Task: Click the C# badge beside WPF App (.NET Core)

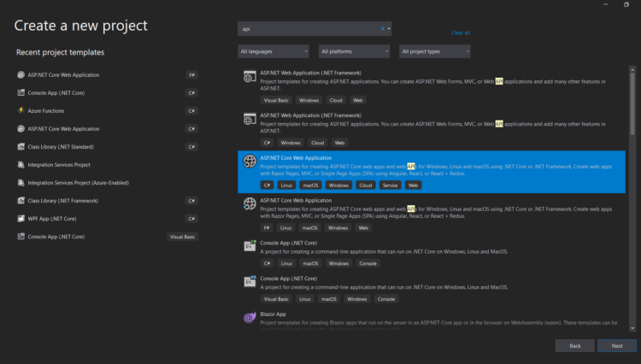Action: coord(191,219)
